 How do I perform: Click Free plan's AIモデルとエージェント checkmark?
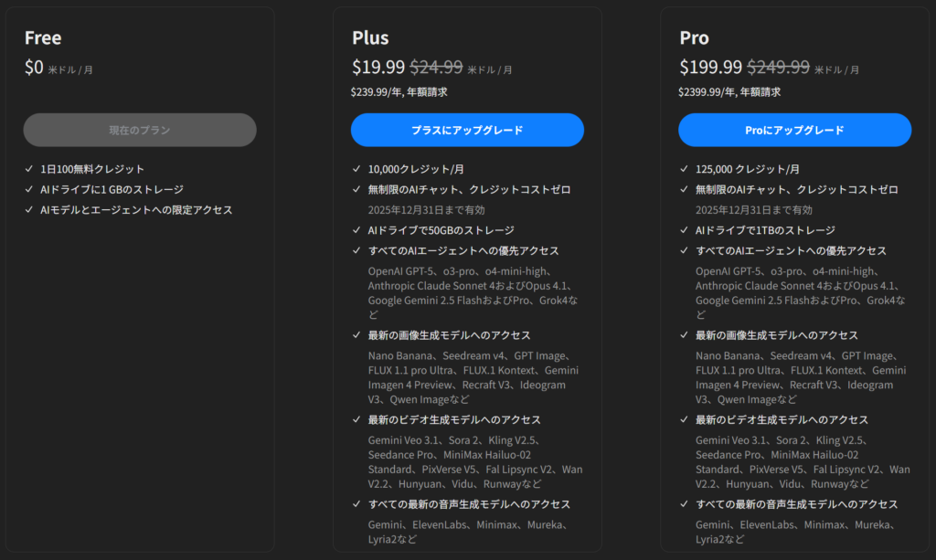pos(30,210)
